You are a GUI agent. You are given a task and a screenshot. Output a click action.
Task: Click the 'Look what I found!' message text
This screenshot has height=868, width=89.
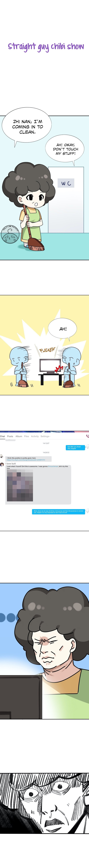pyautogui.click(x=37, y=467)
